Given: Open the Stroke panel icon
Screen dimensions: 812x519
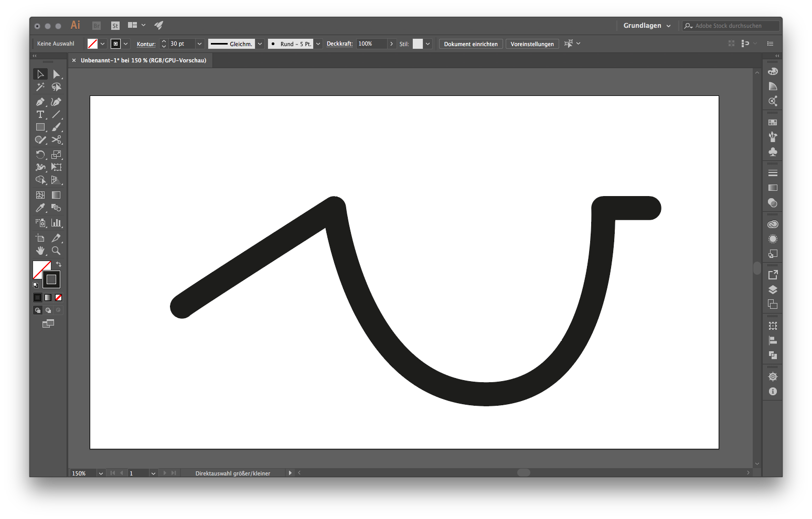Looking at the screenshot, I should [773, 173].
